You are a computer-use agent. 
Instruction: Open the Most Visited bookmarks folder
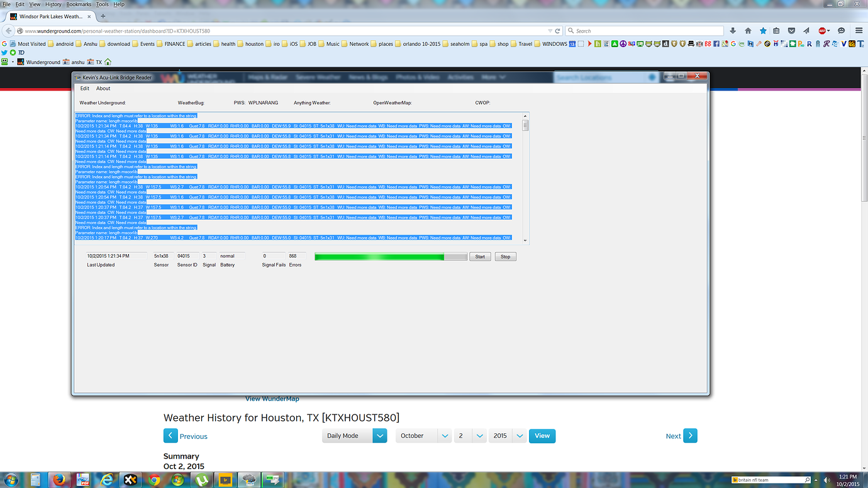(x=28, y=44)
